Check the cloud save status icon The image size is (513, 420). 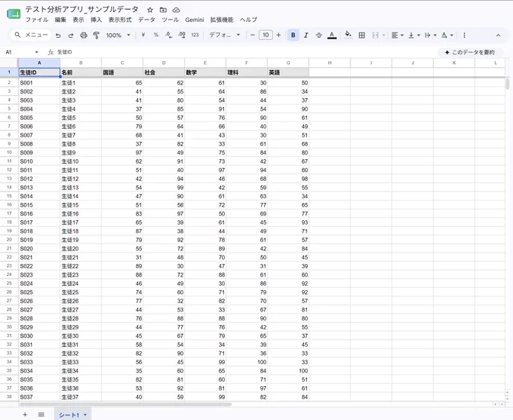point(177,10)
